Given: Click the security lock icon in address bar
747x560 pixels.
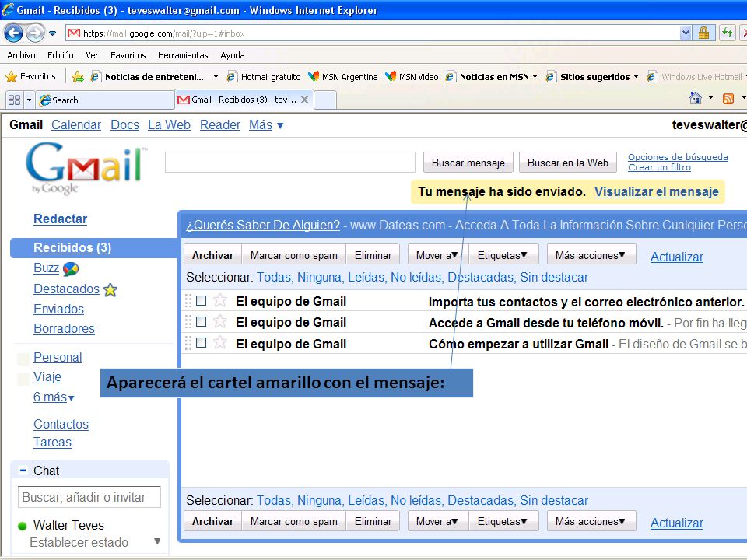Looking at the screenshot, I should tap(703, 33).
